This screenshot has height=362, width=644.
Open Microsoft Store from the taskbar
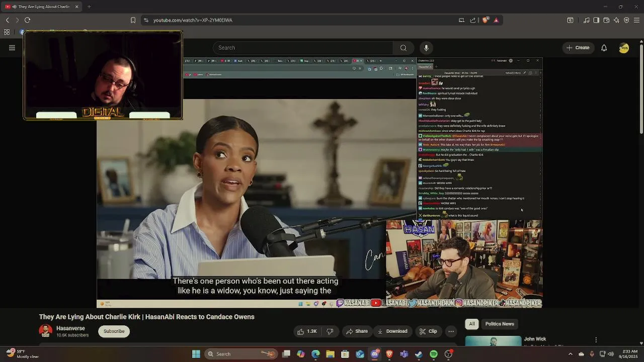click(x=345, y=354)
